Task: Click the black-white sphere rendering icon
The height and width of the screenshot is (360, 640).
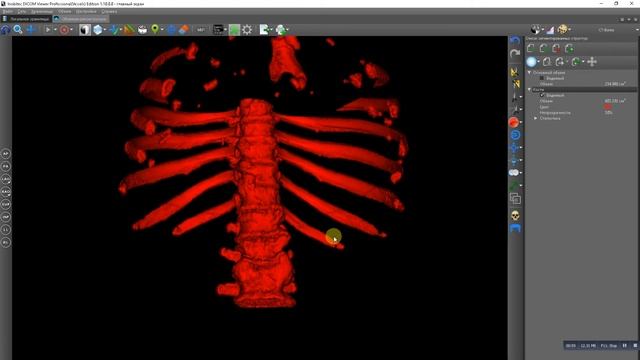Action: pos(535,29)
